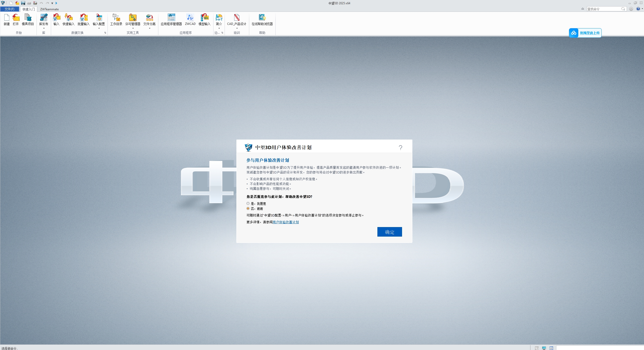Click the 快速输入 quick import icon
Image resolution: width=644 pixels, height=350 pixels.
(x=68, y=20)
